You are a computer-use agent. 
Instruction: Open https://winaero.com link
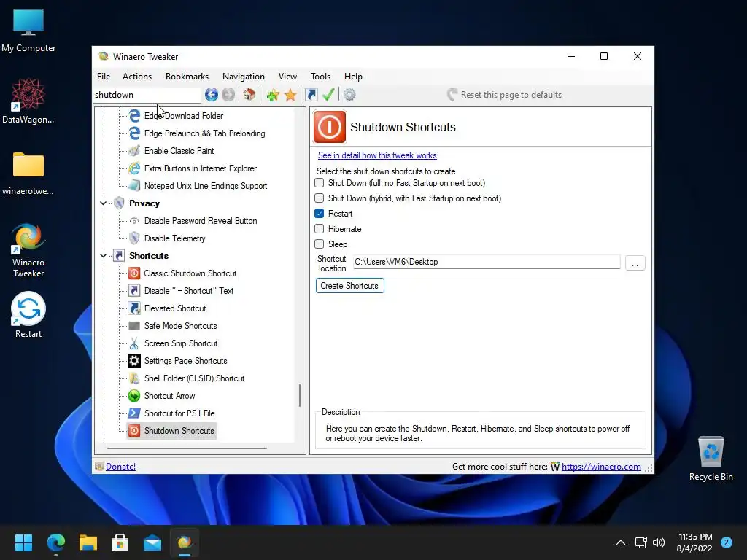(x=601, y=467)
